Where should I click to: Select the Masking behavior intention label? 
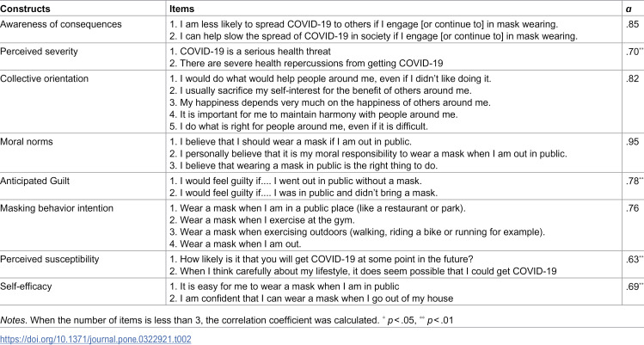(57, 208)
